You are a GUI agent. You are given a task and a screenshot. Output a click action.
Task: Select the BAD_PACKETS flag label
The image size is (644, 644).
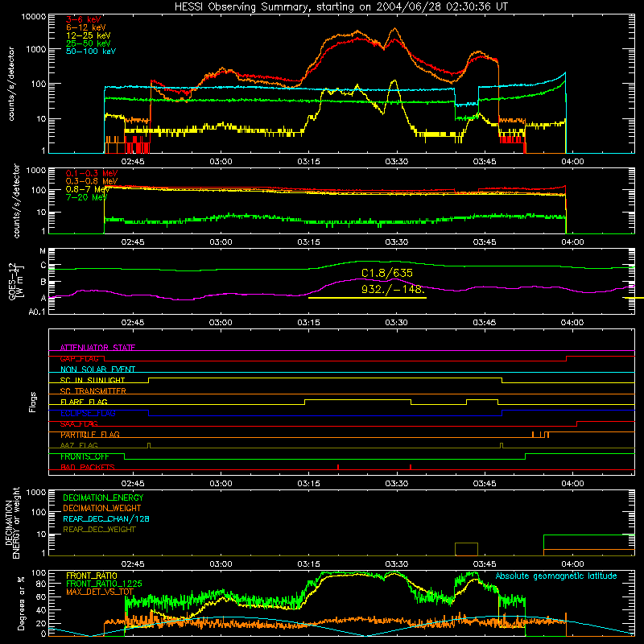pos(88,467)
